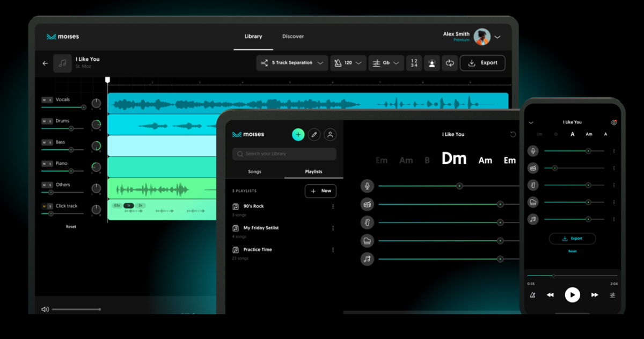Open the Songs tab on tablet
Image resolution: width=644 pixels, height=339 pixels.
click(255, 172)
